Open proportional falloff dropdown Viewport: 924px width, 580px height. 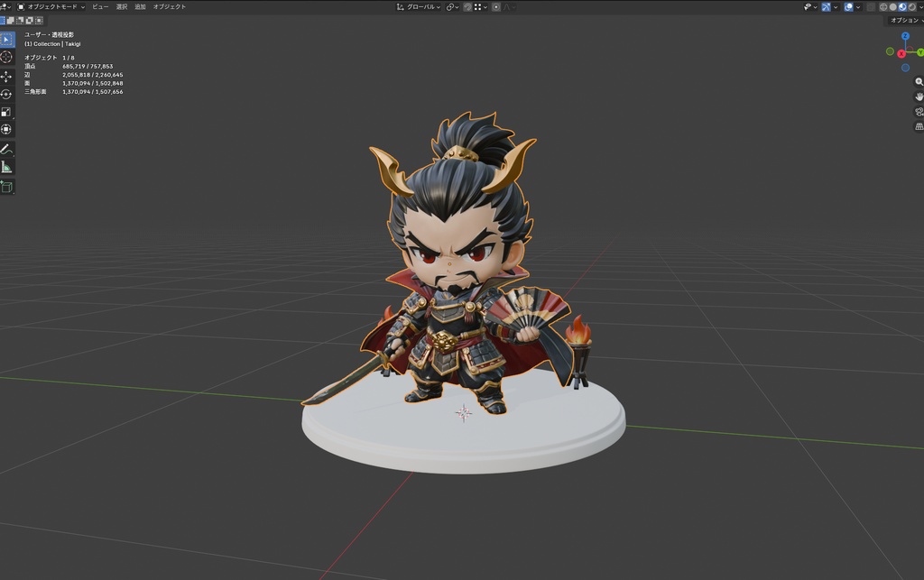click(x=509, y=7)
